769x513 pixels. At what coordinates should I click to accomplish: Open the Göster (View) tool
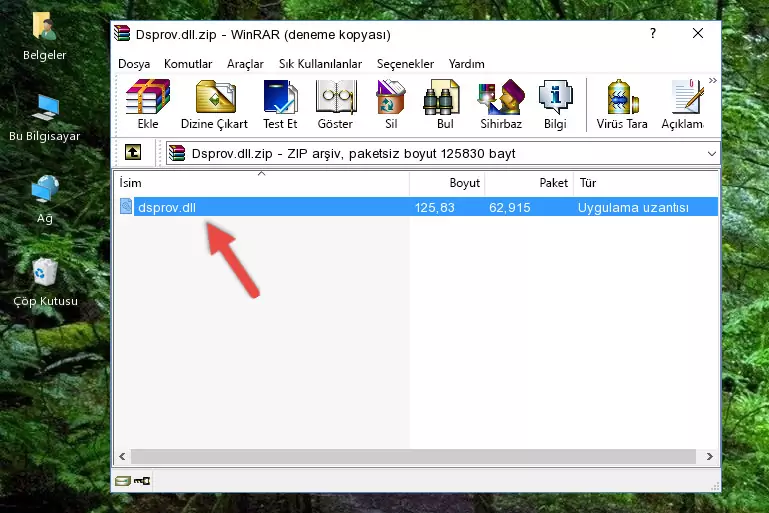[x=335, y=104]
